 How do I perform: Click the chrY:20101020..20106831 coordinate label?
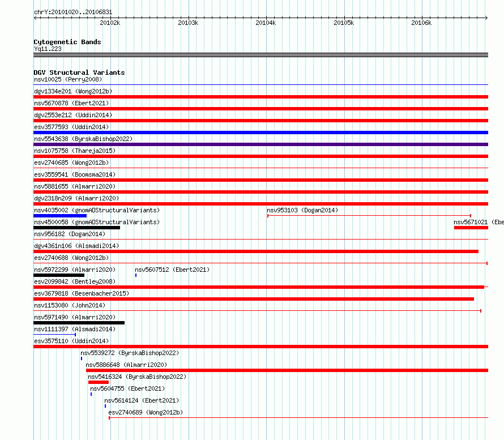(x=73, y=12)
